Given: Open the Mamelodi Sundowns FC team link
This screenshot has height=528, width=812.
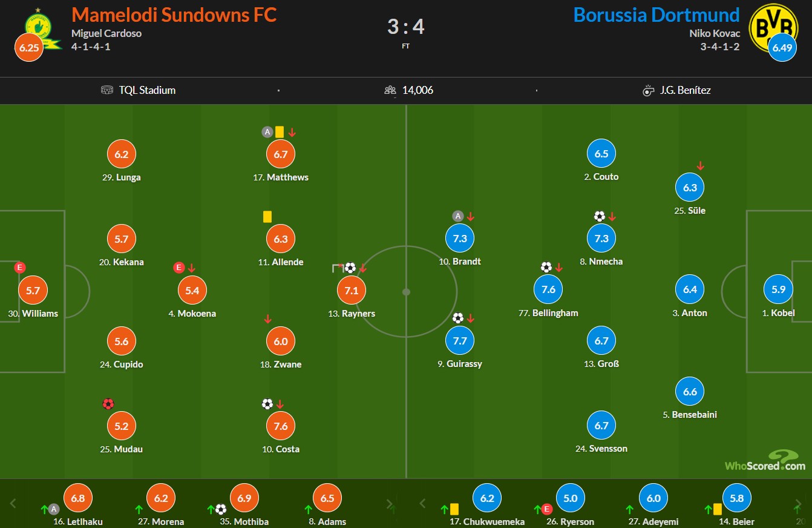Looking at the screenshot, I should pyautogui.click(x=174, y=15).
